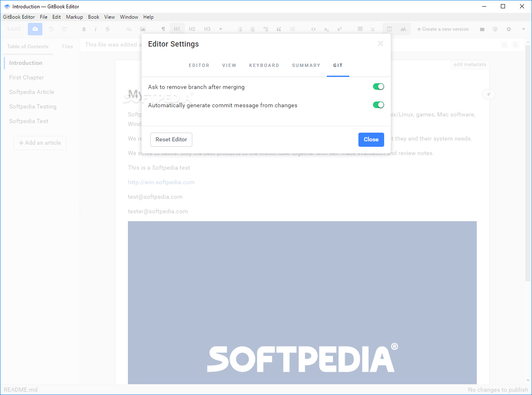Open the Softpedia Article entry
The image size is (532, 395).
click(32, 92)
